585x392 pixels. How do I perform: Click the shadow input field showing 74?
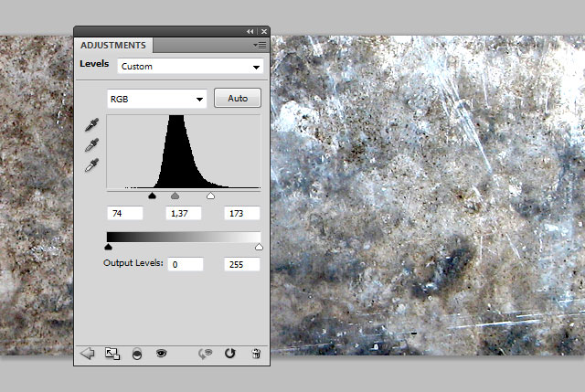pos(125,213)
